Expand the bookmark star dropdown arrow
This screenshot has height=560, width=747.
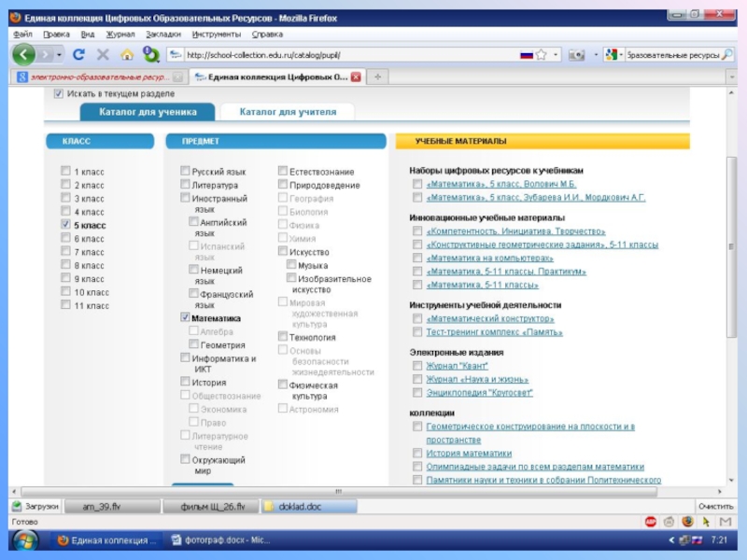point(556,55)
